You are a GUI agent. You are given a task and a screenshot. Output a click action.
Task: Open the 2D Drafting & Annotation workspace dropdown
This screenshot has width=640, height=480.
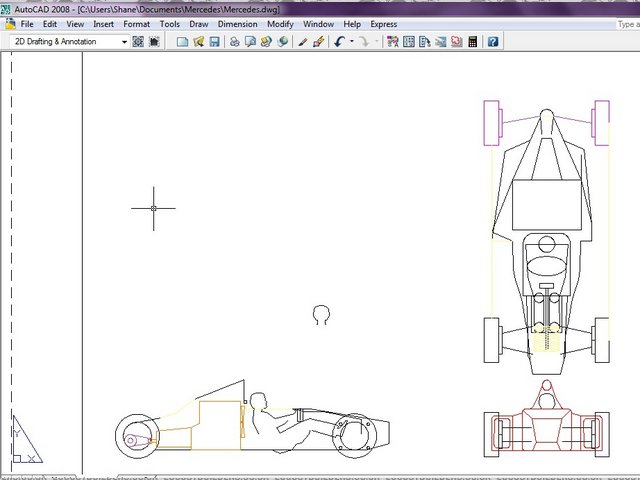click(124, 42)
